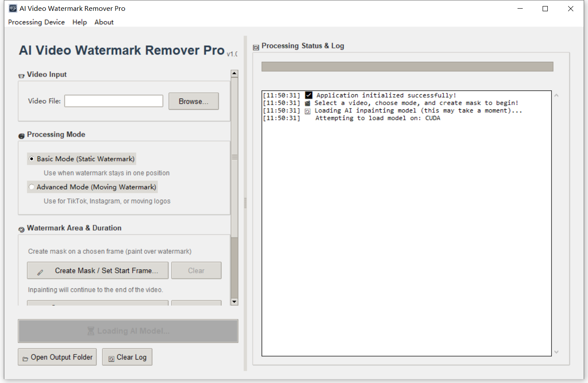The image size is (588, 383).
Task: Click the hourglass icon on Loading AI Model
Action: coord(91,331)
